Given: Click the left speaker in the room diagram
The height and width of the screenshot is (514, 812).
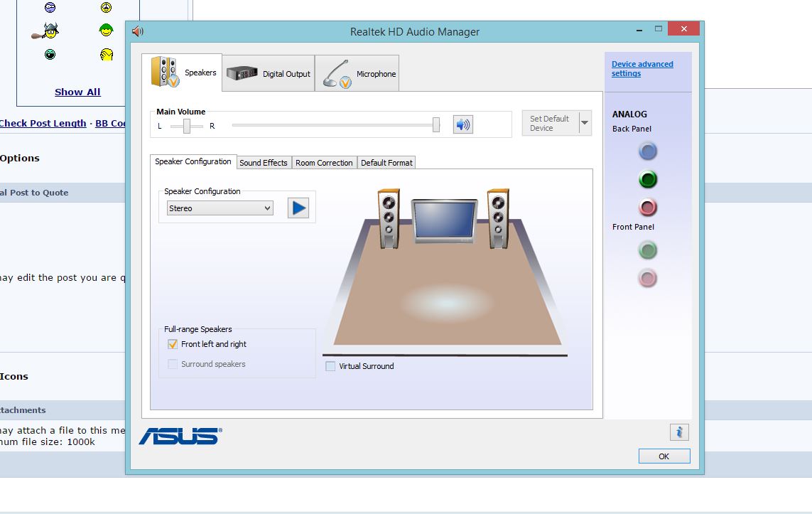Looking at the screenshot, I should click(x=389, y=218).
